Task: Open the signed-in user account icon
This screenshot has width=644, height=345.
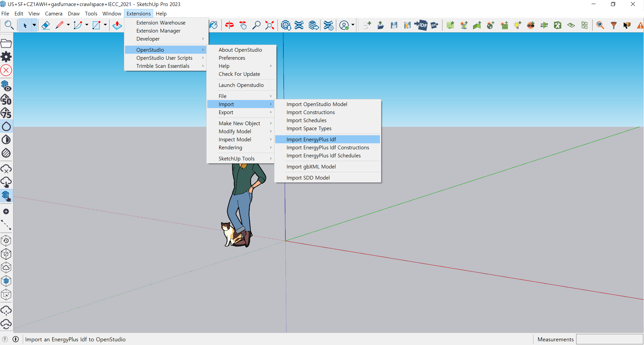Action: [344, 25]
